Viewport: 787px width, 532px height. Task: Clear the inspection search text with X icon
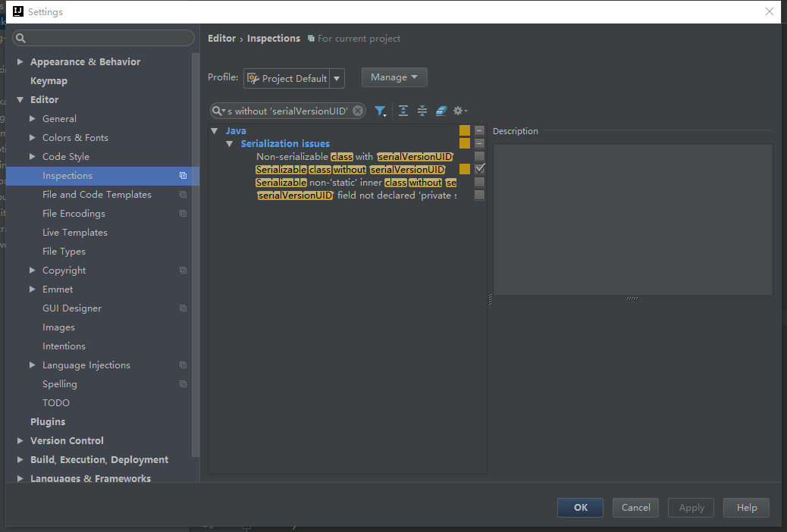click(357, 111)
